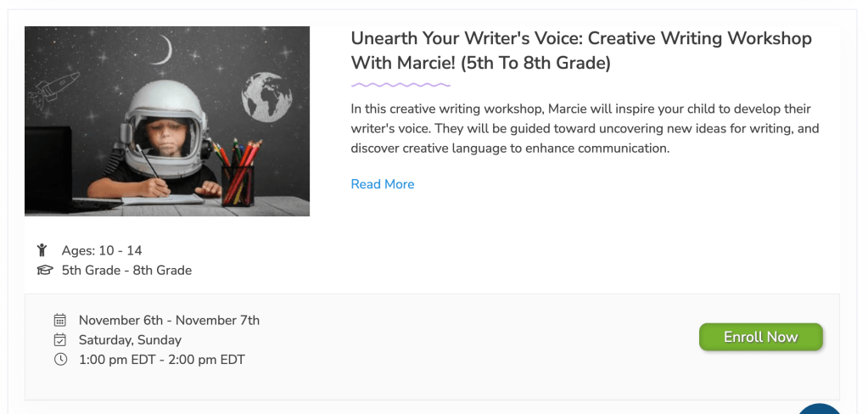This screenshot has height=414, width=868.
Task: Click the workshop description paragraph
Action: click(x=585, y=129)
